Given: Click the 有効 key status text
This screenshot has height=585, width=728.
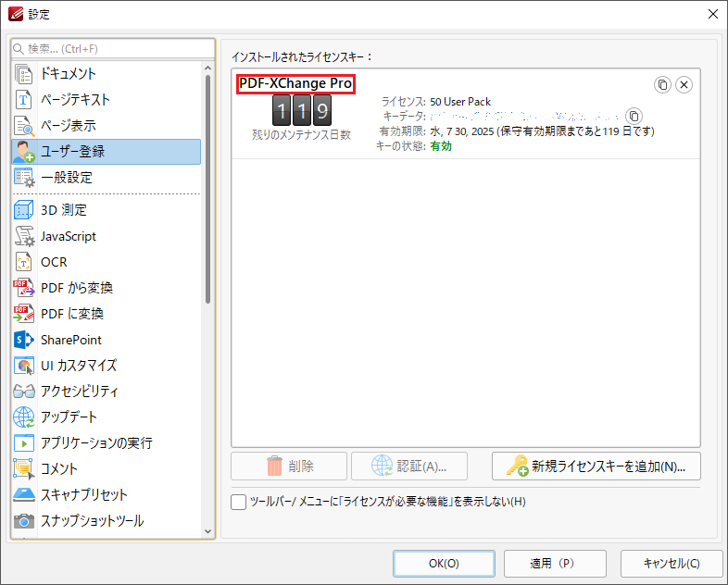Looking at the screenshot, I should (x=441, y=146).
